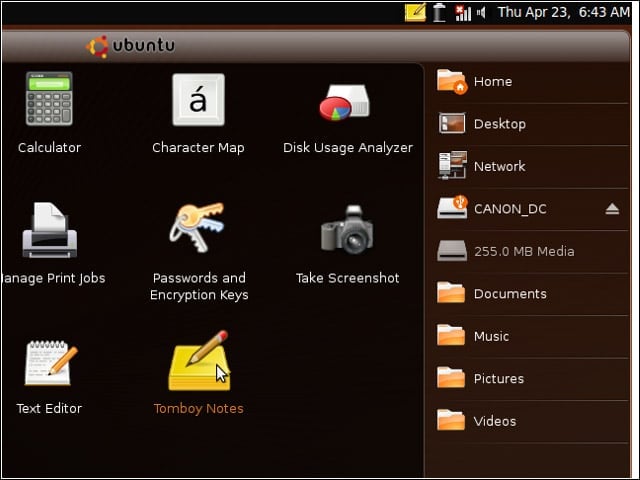The height and width of the screenshot is (480, 640).
Task: Select 255.0 MB Media label
Action: tap(524, 251)
